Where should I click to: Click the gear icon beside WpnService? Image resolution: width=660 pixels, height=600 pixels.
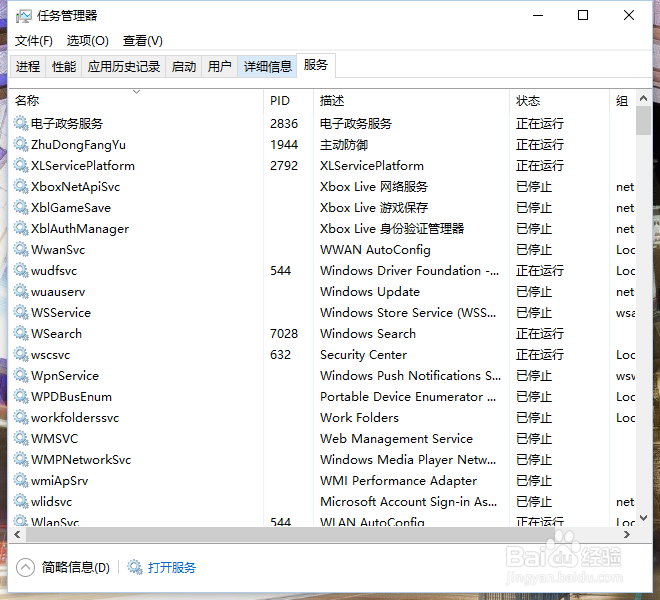pyautogui.click(x=21, y=375)
